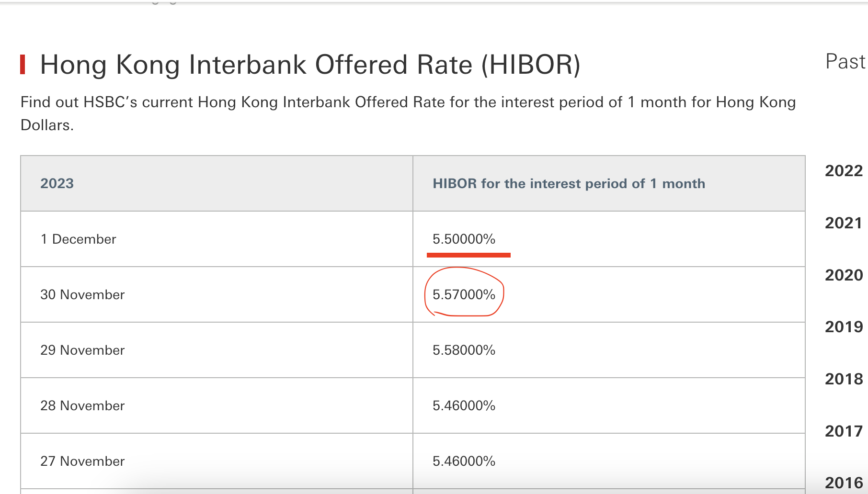Click the HIBOR 1 month column header
Viewport: 868px width, 494px height.
point(569,183)
